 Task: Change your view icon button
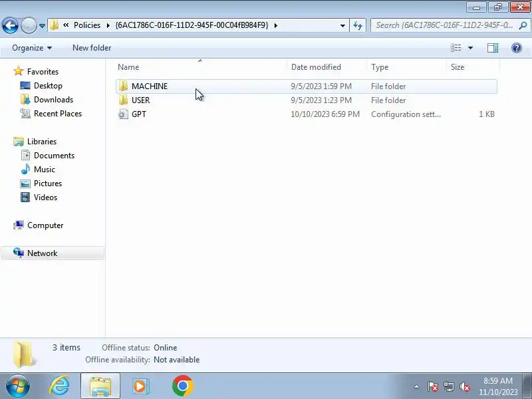456,48
